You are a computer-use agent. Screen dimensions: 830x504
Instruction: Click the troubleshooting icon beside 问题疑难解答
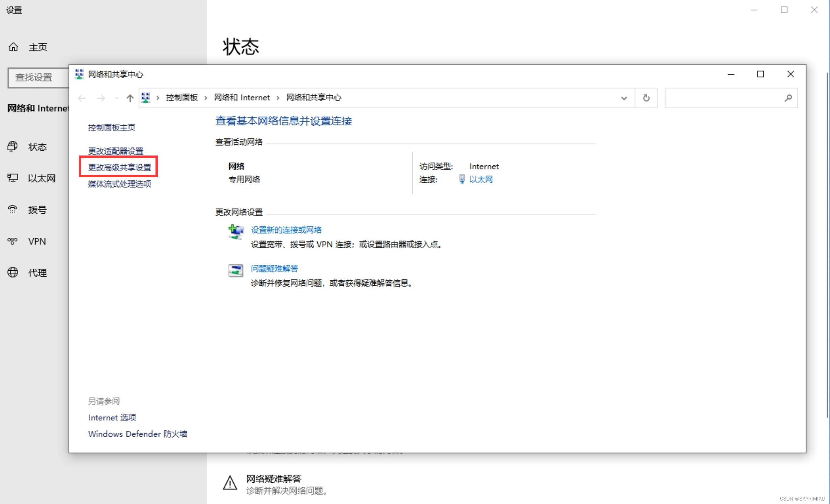pyautogui.click(x=236, y=270)
